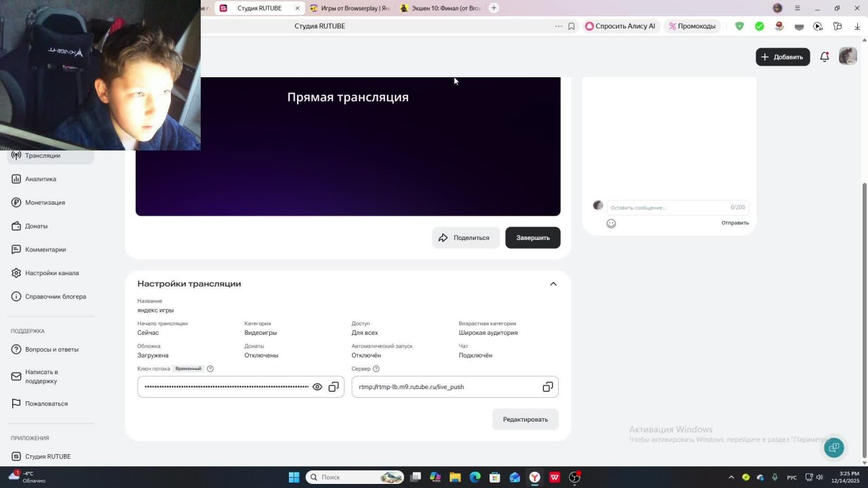Screen dimensions: 868x488
Task: Open the weather widget
Action: pyautogui.click(x=27, y=477)
